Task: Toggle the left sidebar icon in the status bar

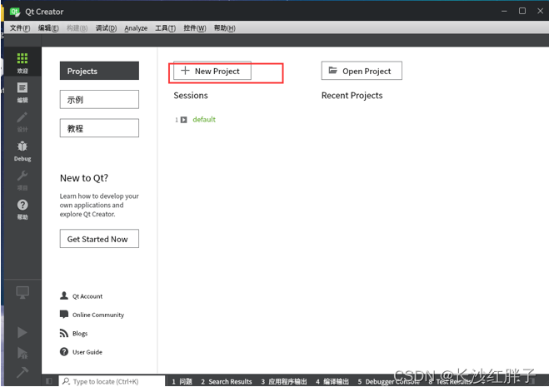Action: point(49,381)
